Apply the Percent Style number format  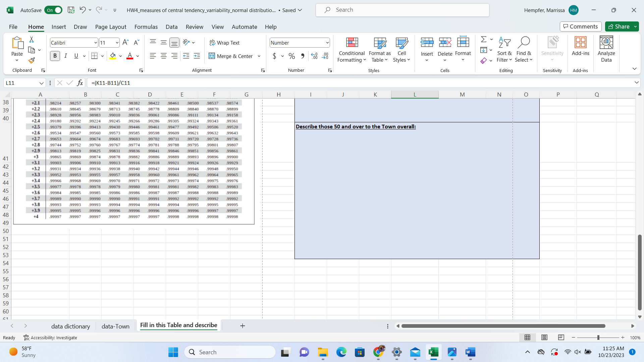pyautogui.click(x=291, y=56)
